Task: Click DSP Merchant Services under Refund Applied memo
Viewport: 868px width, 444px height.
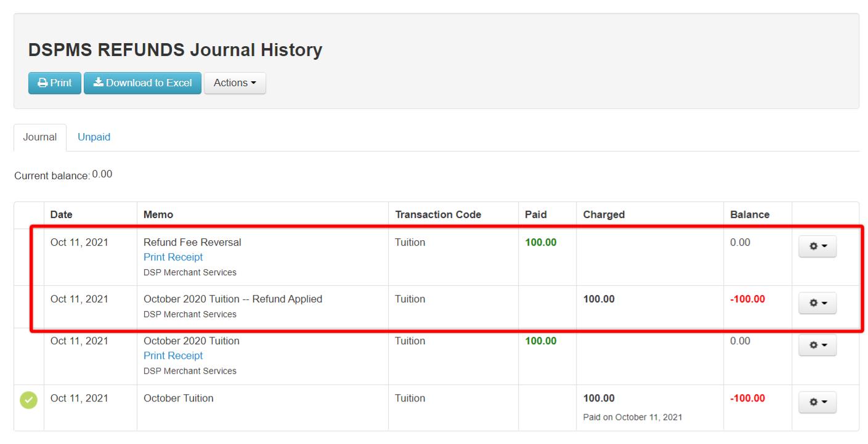Action: (x=190, y=314)
